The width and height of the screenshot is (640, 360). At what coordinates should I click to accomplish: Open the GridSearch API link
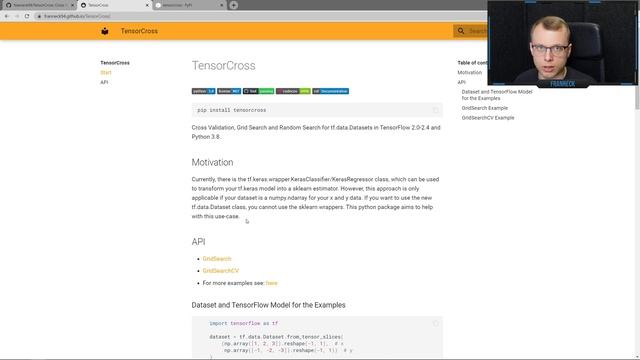pos(217,259)
